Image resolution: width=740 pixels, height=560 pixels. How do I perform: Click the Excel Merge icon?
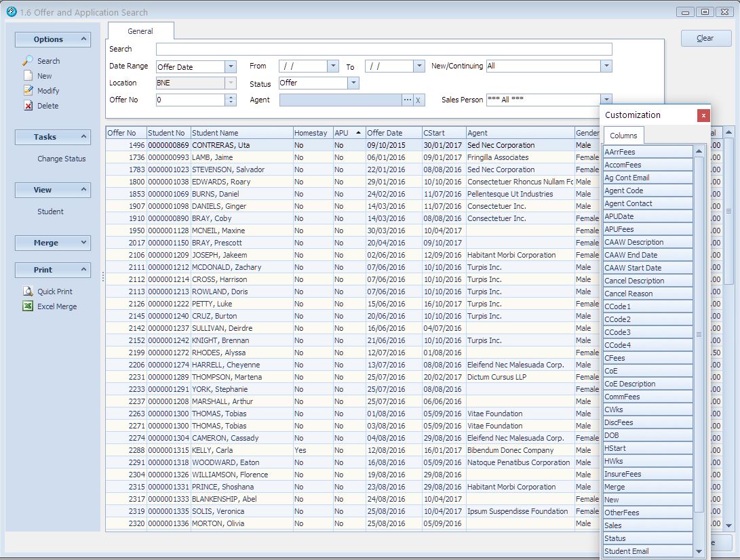(x=28, y=306)
